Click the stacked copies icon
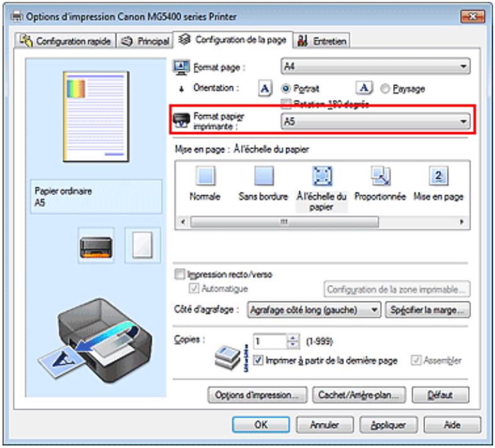The image size is (495, 448). 228,357
